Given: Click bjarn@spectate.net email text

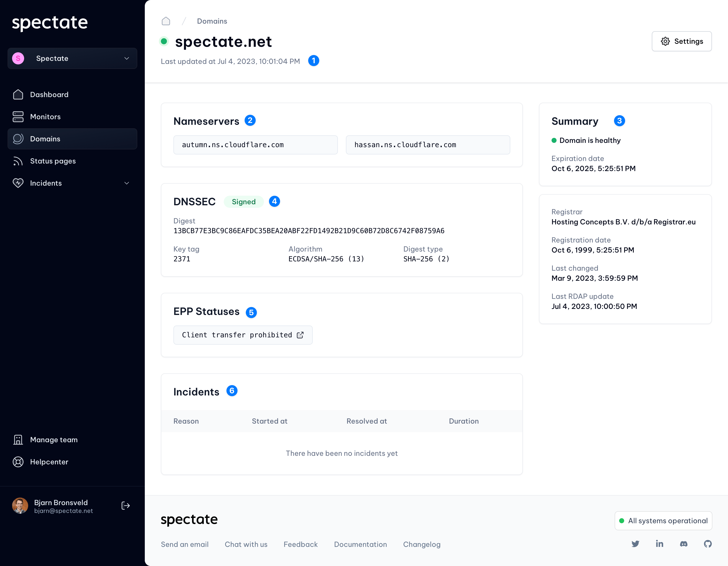Looking at the screenshot, I should (63, 511).
